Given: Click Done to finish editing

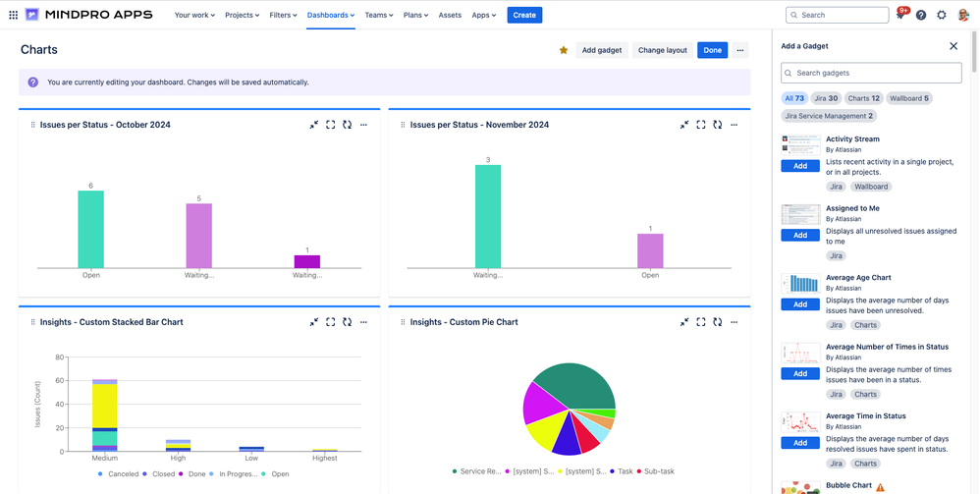Looking at the screenshot, I should tap(713, 50).
